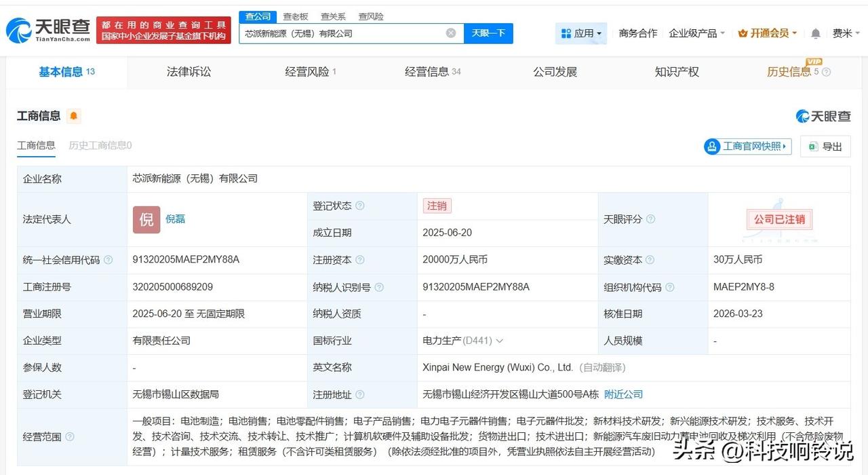Click the company name search input field

point(342,33)
